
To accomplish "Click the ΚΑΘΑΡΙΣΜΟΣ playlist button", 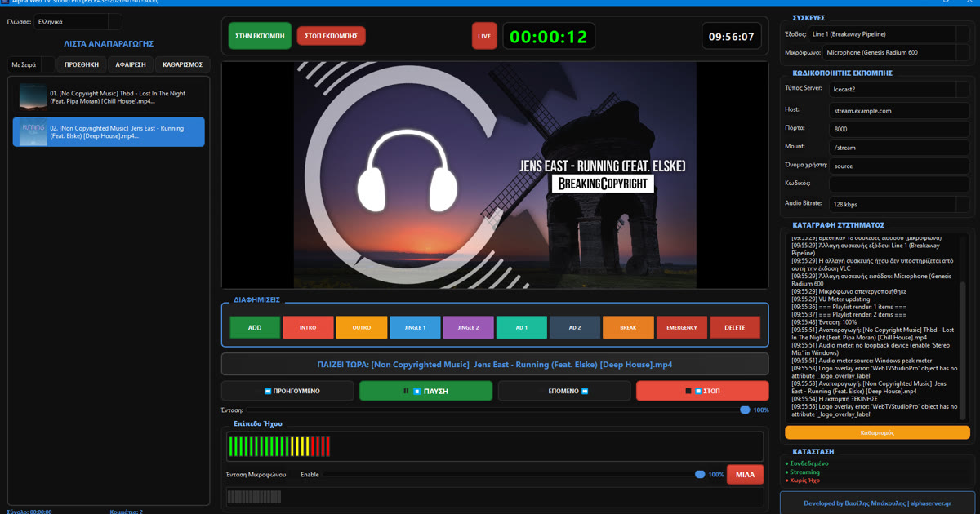I will pos(183,64).
